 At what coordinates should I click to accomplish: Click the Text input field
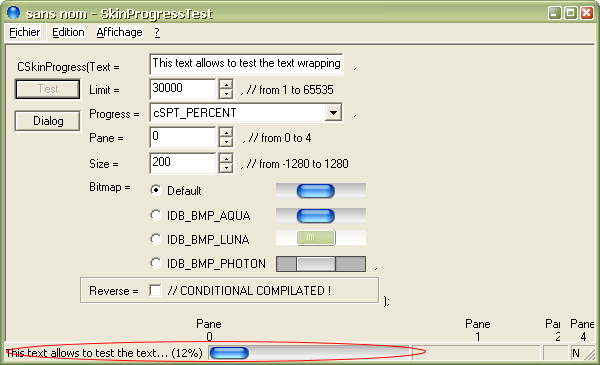[x=246, y=64]
